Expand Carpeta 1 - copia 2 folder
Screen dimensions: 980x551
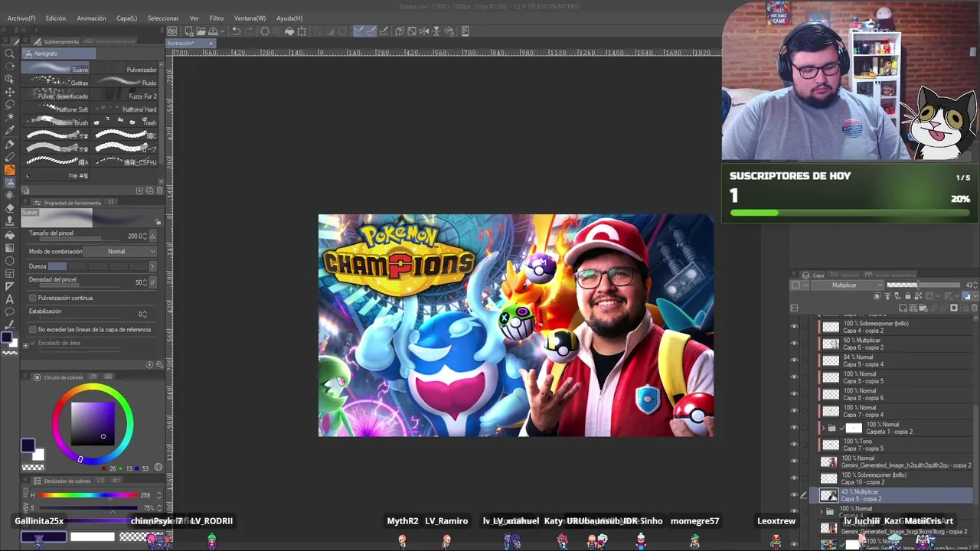pyautogui.click(x=823, y=428)
